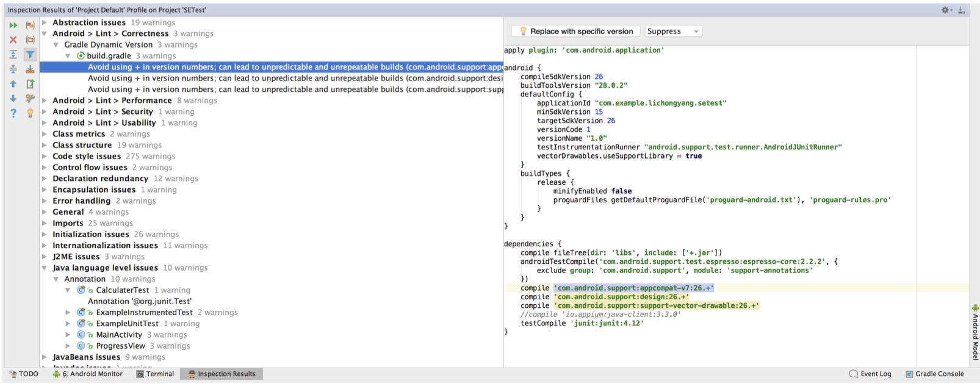Image resolution: width=980 pixels, height=384 pixels.
Task: Click Replace with specific version button
Action: click(576, 31)
